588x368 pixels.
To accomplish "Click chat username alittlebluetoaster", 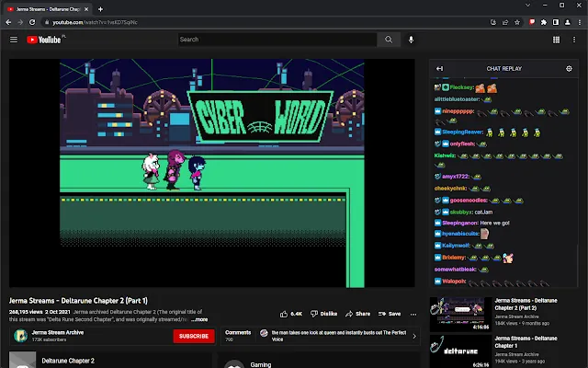I will 457,99.
